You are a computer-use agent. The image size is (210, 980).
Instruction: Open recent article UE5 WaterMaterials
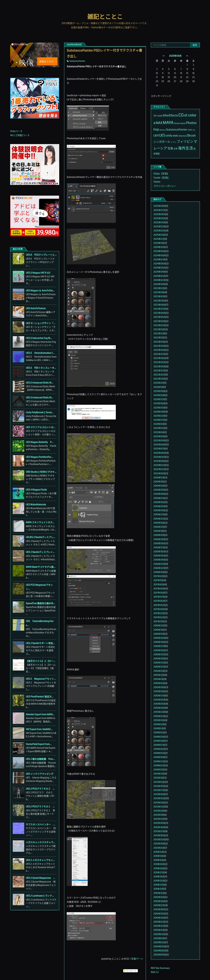[x=36, y=505]
